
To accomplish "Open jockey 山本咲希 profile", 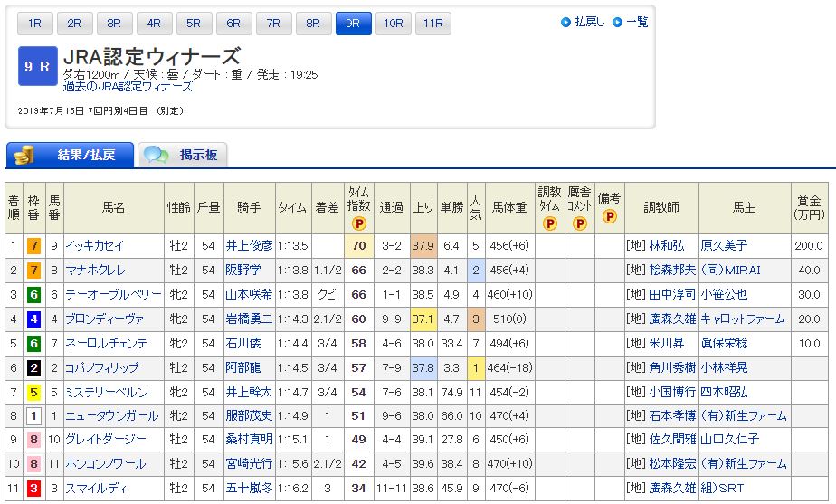I will [249, 294].
